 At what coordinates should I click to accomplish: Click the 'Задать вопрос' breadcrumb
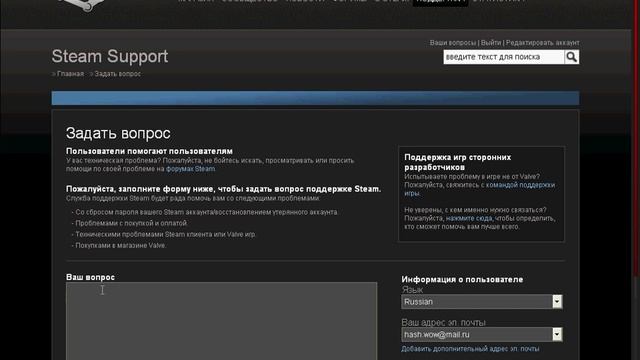(118, 74)
